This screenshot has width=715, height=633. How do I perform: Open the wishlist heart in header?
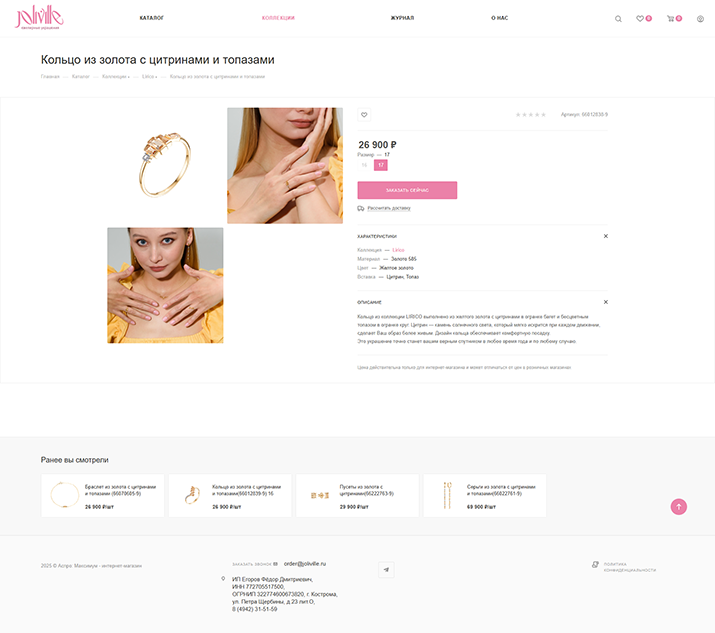point(640,19)
